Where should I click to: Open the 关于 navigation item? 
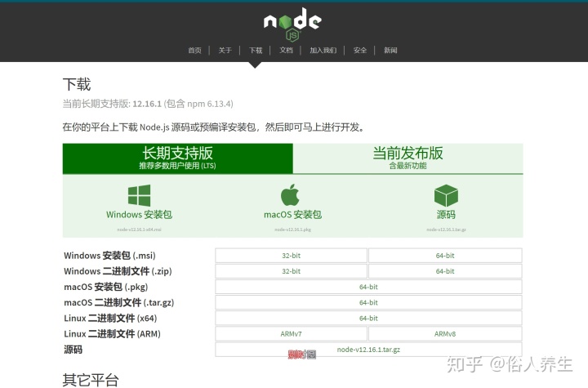(x=225, y=51)
